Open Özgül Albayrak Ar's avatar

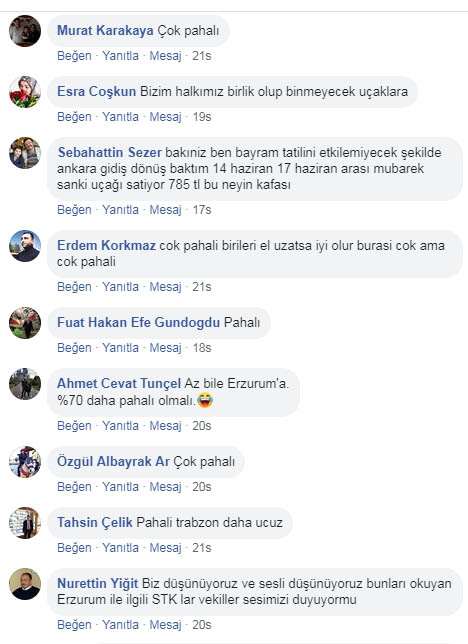pyautogui.click(x=25, y=462)
